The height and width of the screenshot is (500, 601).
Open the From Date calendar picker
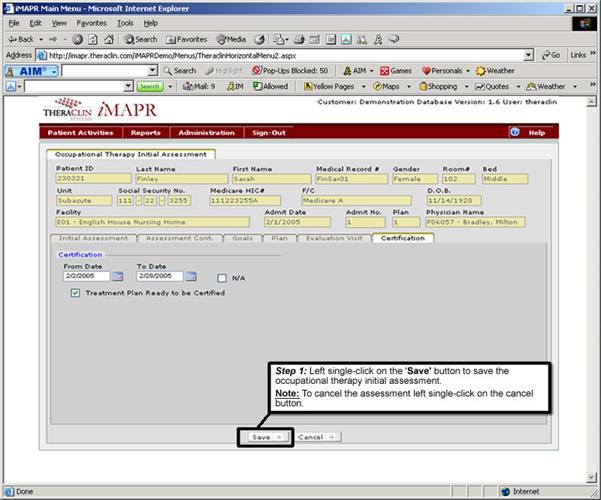pos(118,276)
